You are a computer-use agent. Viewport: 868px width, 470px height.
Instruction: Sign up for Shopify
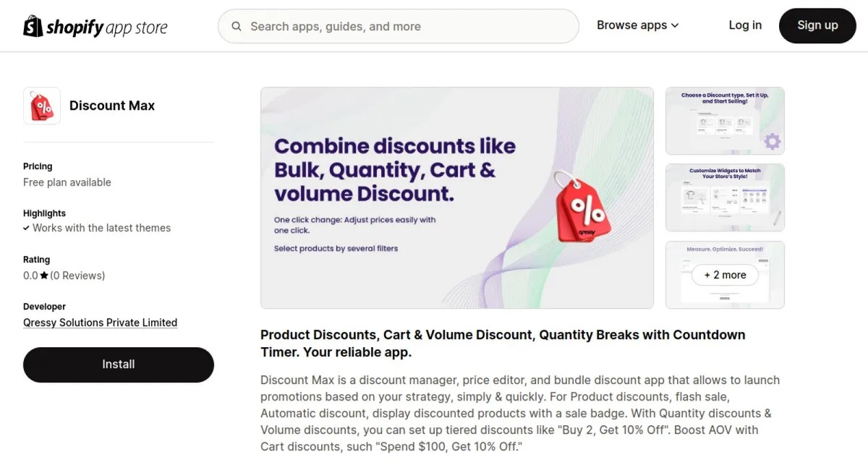(817, 25)
